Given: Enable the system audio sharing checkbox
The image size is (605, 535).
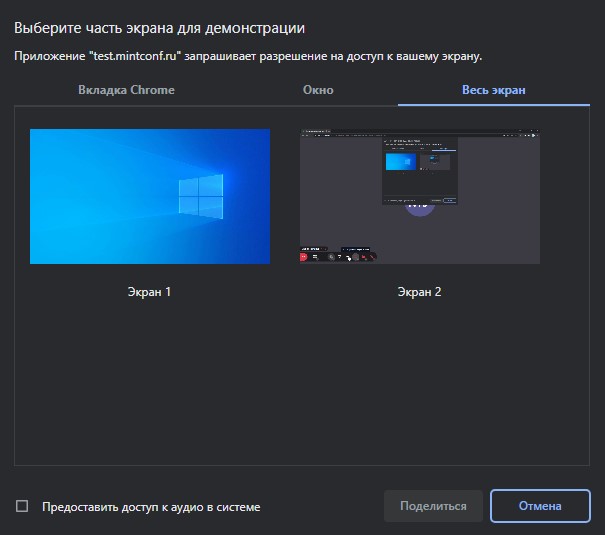Looking at the screenshot, I should [x=22, y=506].
